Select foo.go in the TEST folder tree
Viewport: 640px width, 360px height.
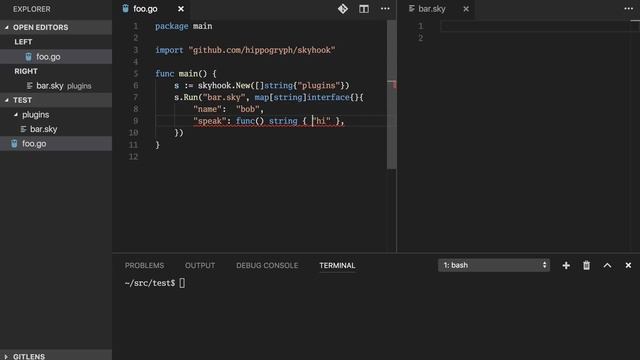[x=56, y=144]
